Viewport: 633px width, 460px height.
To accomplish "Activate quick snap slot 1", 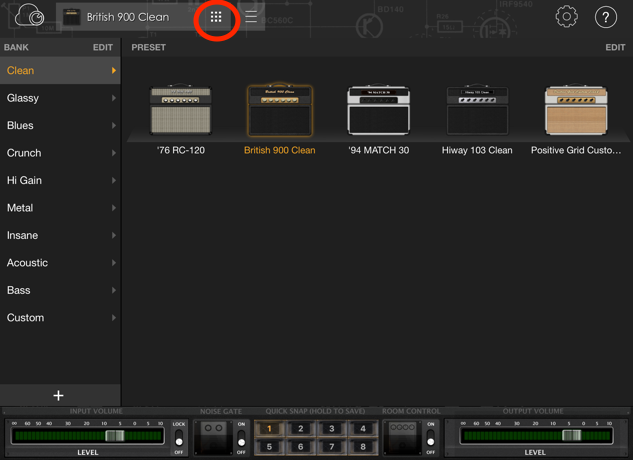I will tap(269, 428).
